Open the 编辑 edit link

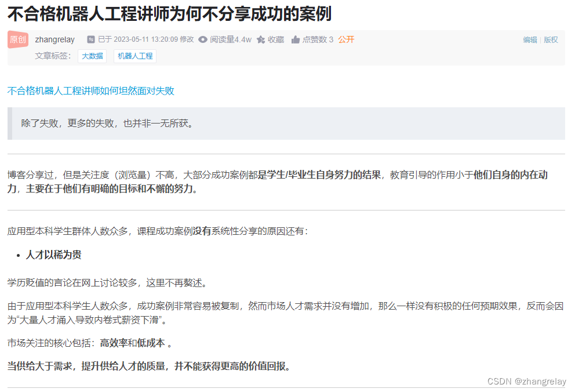pyautogui.click(x=530, y=39)
